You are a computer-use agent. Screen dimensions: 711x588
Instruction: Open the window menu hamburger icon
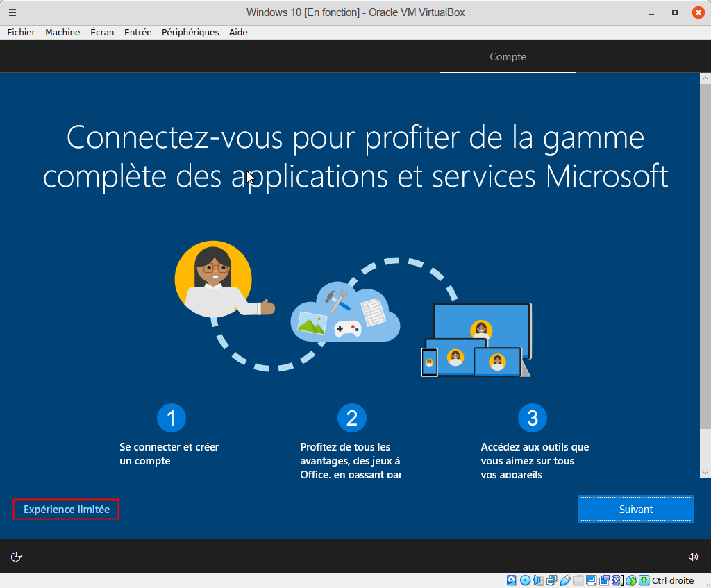click(x=12, y=12)
